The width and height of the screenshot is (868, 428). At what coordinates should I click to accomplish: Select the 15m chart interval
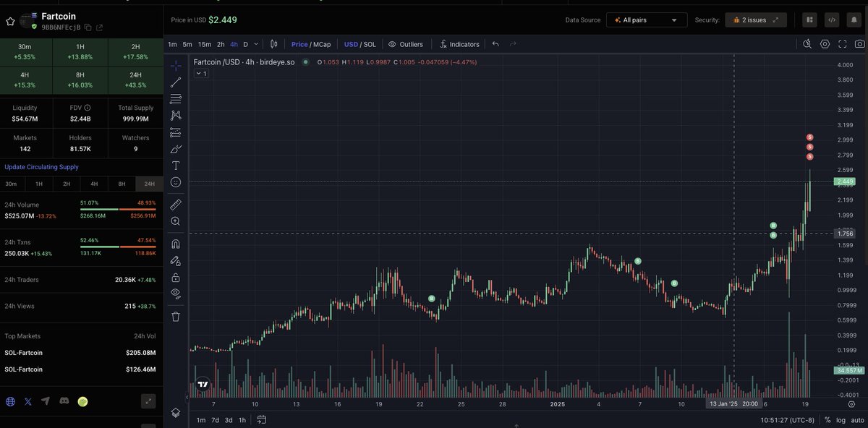tap(205, 44)
